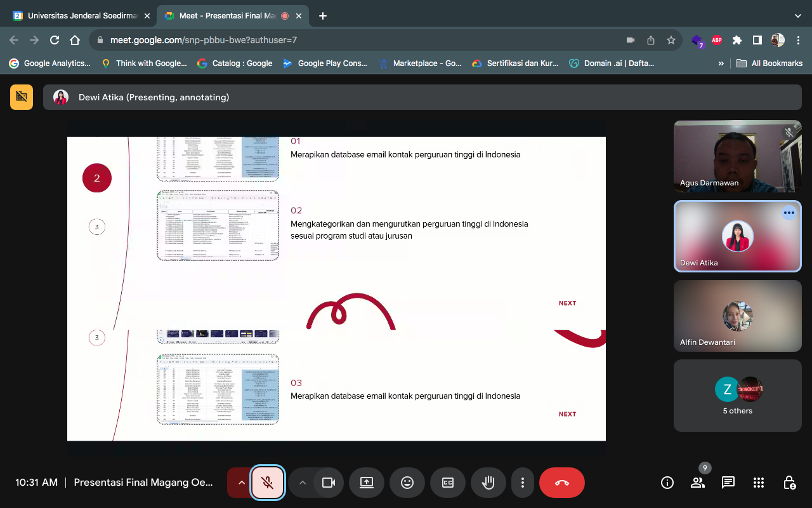The height and width of the screenshot is (508, 812).
Task: Expand audio settings arrow beside microphone
Action: click(x=241, y=483)
